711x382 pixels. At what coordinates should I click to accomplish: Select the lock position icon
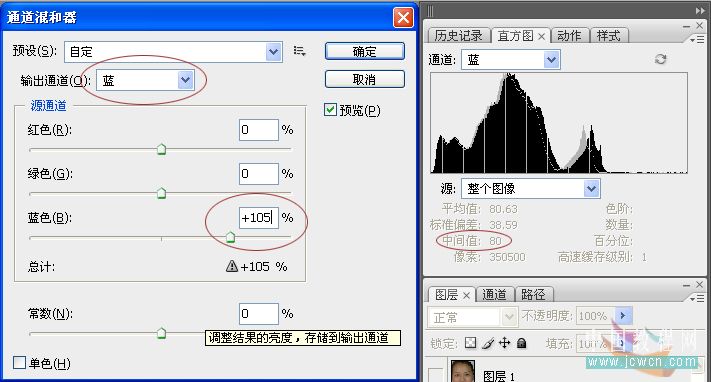click(505, 343)
